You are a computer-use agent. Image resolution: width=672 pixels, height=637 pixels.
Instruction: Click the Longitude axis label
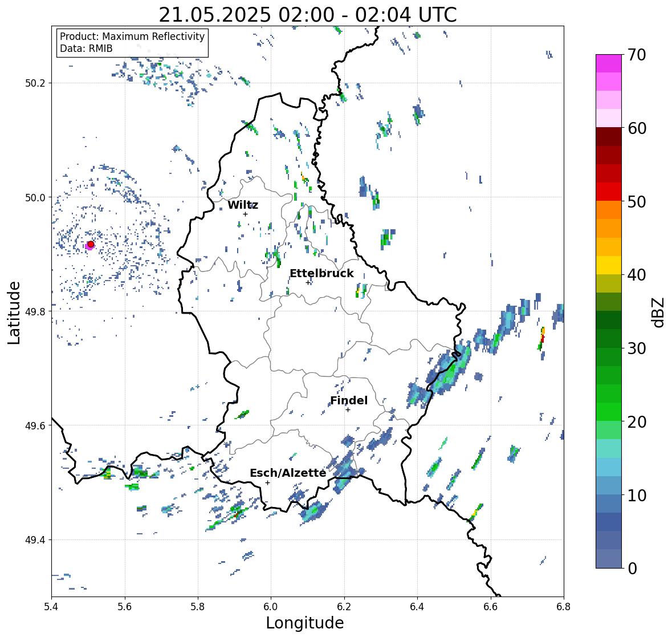coord(305,623)
